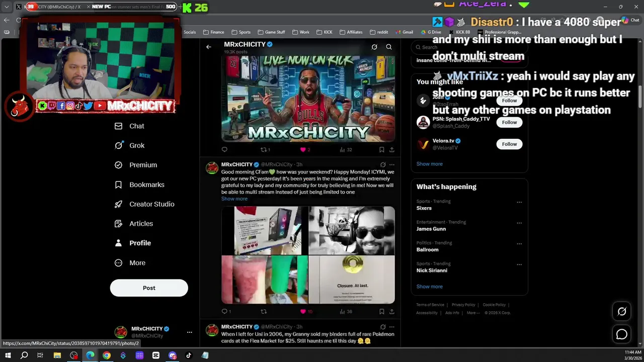Open the Chat item in X sidebar
The height and width of the screenshot is (362, 644).
(x=129, y=126)
